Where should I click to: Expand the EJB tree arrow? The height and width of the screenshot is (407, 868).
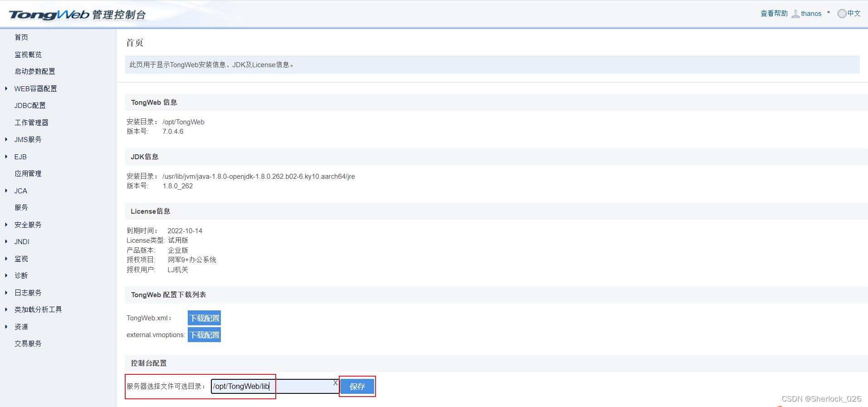[x=6, y=157]
